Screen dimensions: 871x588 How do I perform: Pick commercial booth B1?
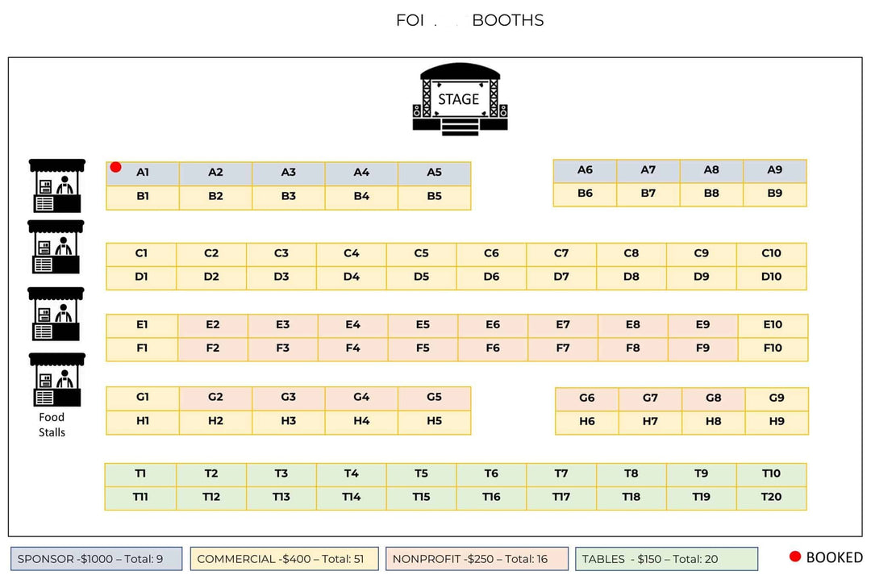(143, 198)
